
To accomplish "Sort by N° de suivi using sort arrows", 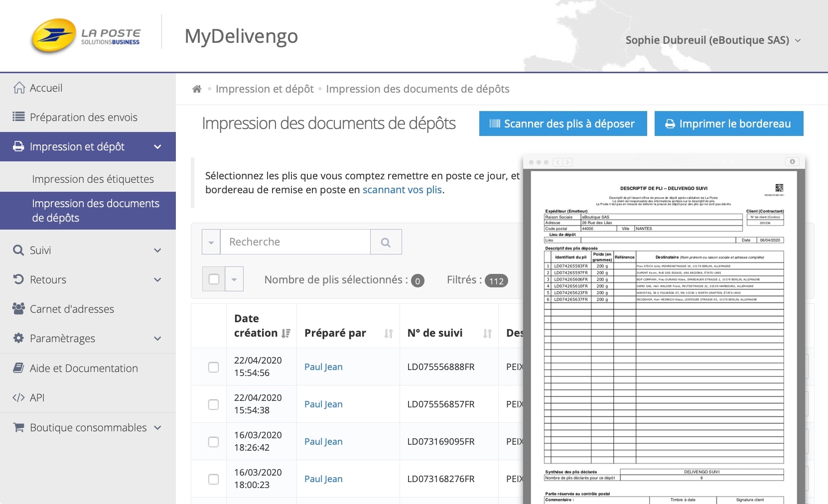I will 487,333.
